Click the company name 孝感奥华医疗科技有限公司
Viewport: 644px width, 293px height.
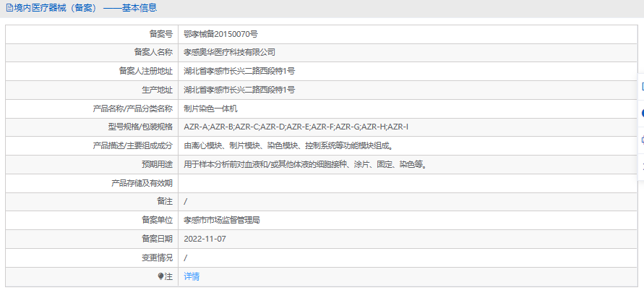229,53
